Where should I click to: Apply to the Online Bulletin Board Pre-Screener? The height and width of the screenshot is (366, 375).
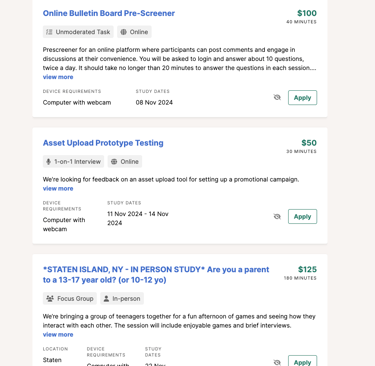[x=302, y=98]
